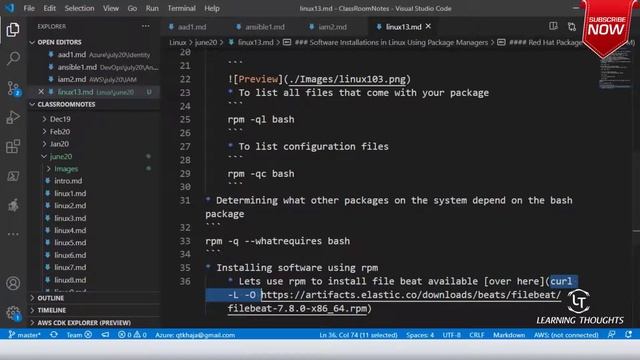
Task: Open the Help menu
Action: (212, 8)
